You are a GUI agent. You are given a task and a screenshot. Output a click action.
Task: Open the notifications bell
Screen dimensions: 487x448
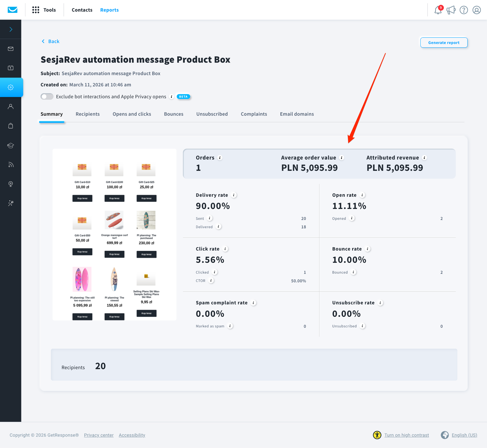click(x=438, y=10)
